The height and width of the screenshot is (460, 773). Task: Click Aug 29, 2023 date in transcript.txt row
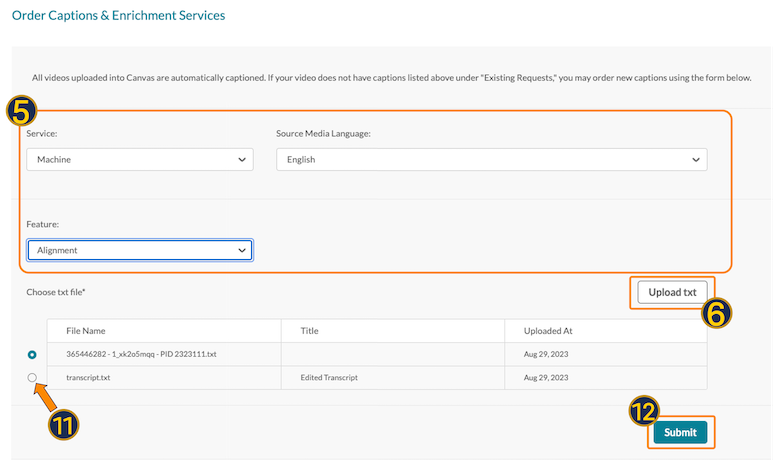[546, 378]
